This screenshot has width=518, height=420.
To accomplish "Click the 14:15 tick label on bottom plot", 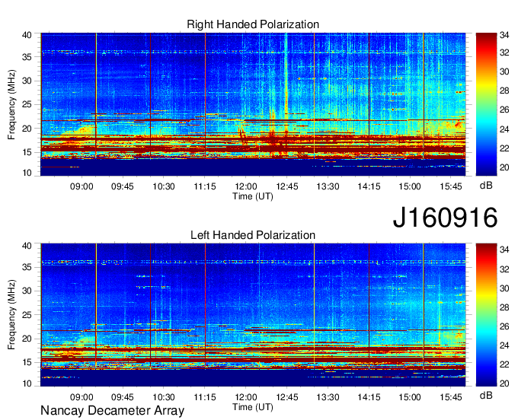I will tap(369, 397).
